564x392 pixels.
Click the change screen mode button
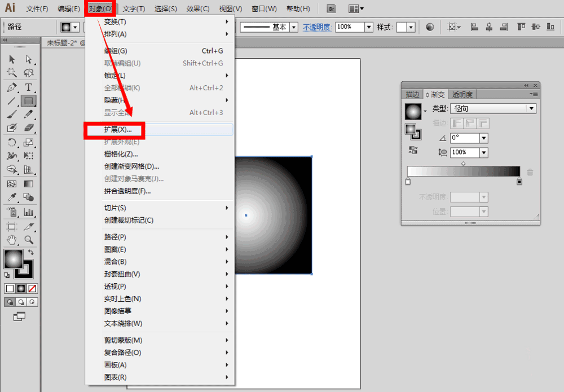[19, 316]
